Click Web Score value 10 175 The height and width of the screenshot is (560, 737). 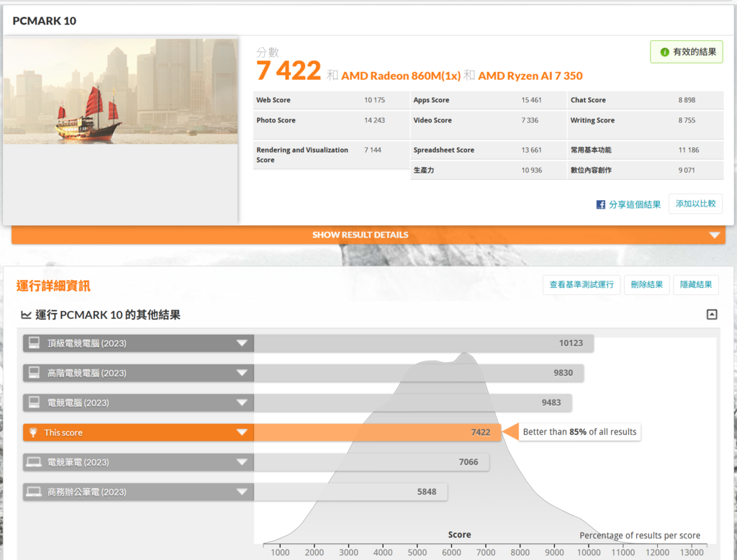[x=374, y=100]
